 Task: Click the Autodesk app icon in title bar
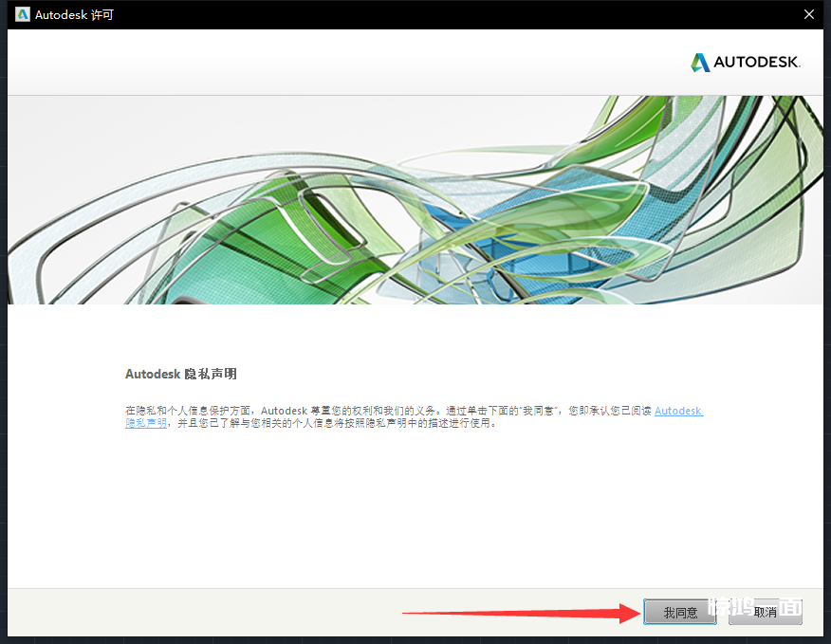(x=23, y=14)
